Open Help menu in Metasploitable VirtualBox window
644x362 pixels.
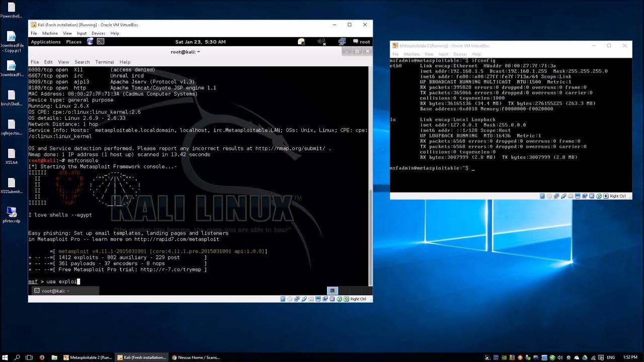pyautogui.click(x=476, y=54)
